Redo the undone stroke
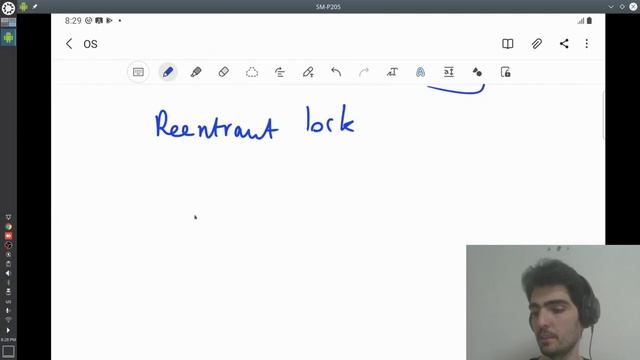Viewport: 640px width, 360px height. click(364, 72)
